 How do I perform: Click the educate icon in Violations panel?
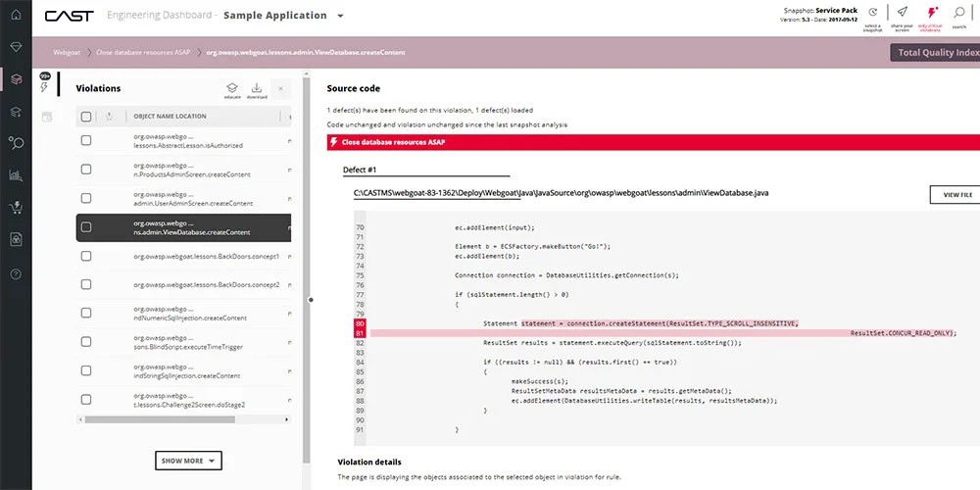pos(232,88)
